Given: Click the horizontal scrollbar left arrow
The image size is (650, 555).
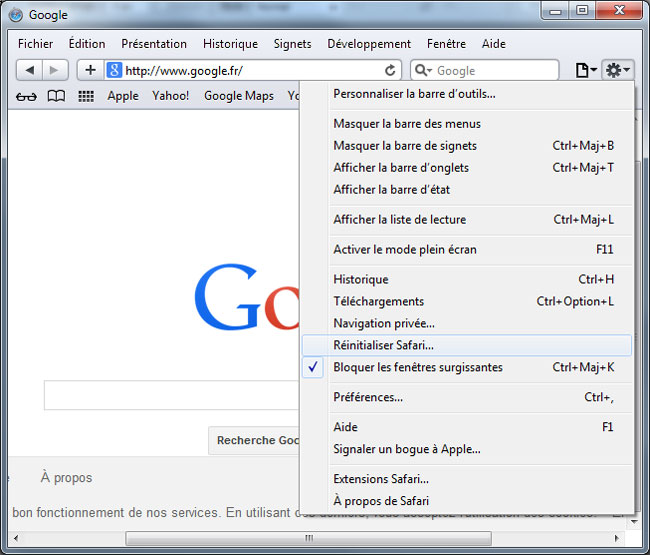Looking at the screenshot, I should [16, 538].
